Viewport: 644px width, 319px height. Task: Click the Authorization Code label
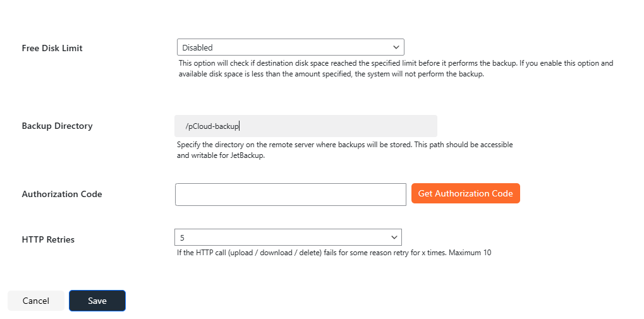(62, 194)
